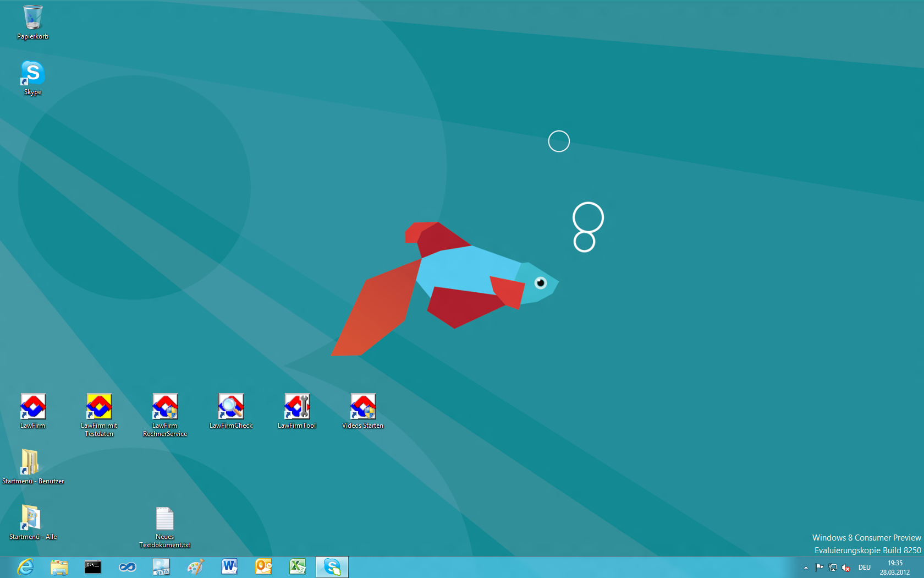This screenshot has width=924, height=578.
Task: Select the Startmenü - Benutzer folder
Action: click(x=30, y=462)
